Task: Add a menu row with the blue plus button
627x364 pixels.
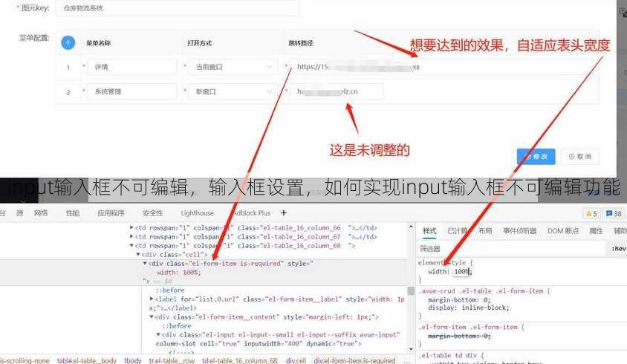Action: [x=68, y=42]
